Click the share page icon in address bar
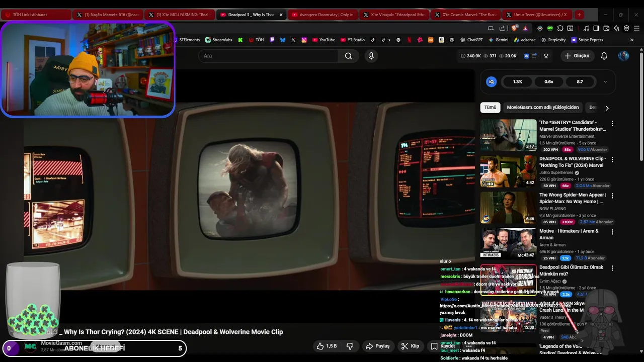The image size is (644, 362). (502, 28)
